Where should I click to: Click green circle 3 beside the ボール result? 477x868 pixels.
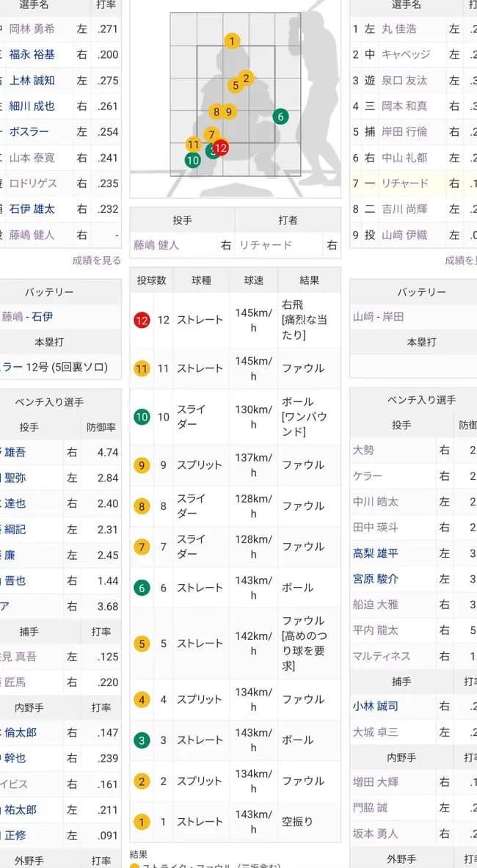pyautogui.click(x=142, y=741)
